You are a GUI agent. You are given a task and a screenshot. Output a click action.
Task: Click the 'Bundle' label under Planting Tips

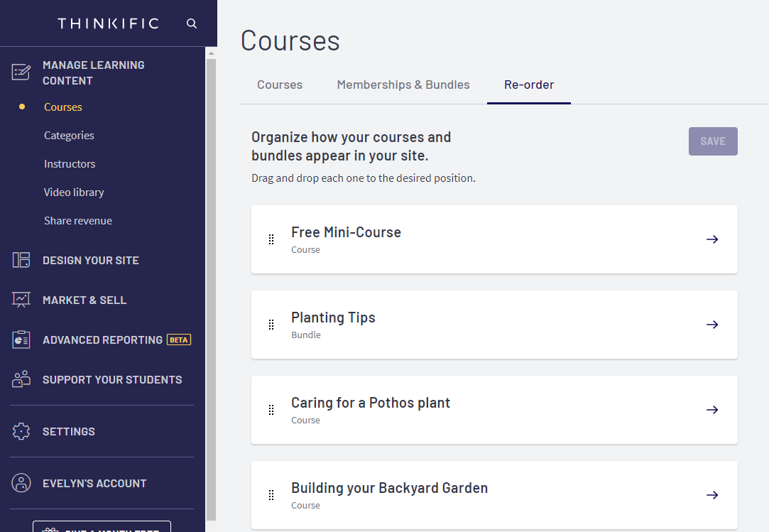[x=306, y=335]
